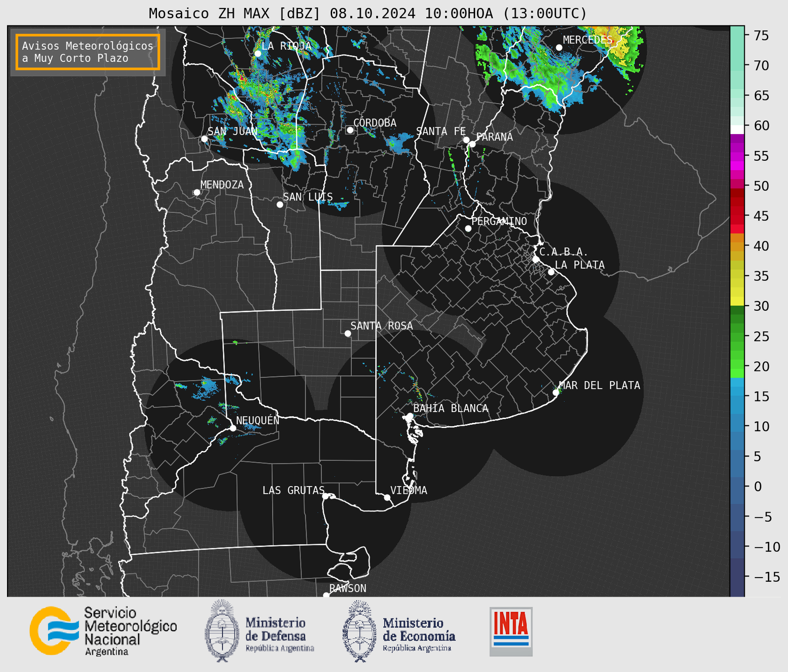
Task: Select the Mendoza city marker
Action: point(197,193)
